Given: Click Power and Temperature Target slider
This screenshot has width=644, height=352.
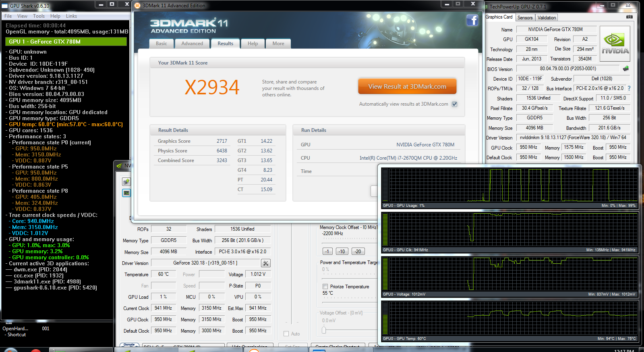Looking at the screenshot, I should pyautogui.click(x=350, y=278).
